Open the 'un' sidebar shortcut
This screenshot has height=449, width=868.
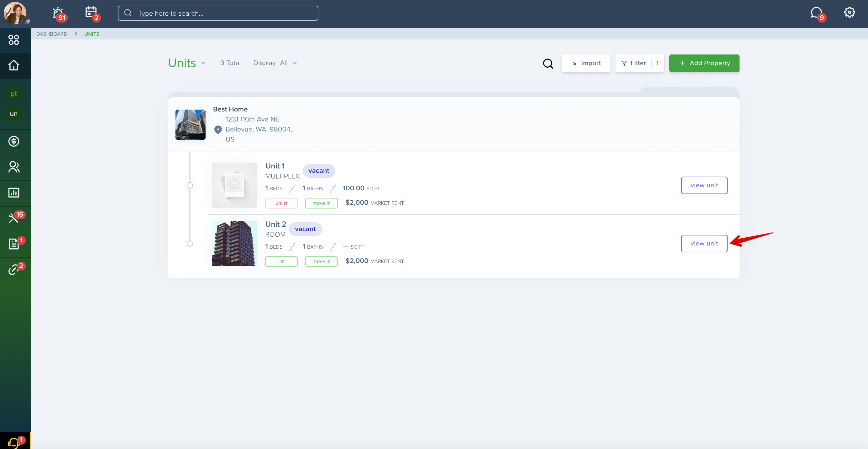pos(14,114)
